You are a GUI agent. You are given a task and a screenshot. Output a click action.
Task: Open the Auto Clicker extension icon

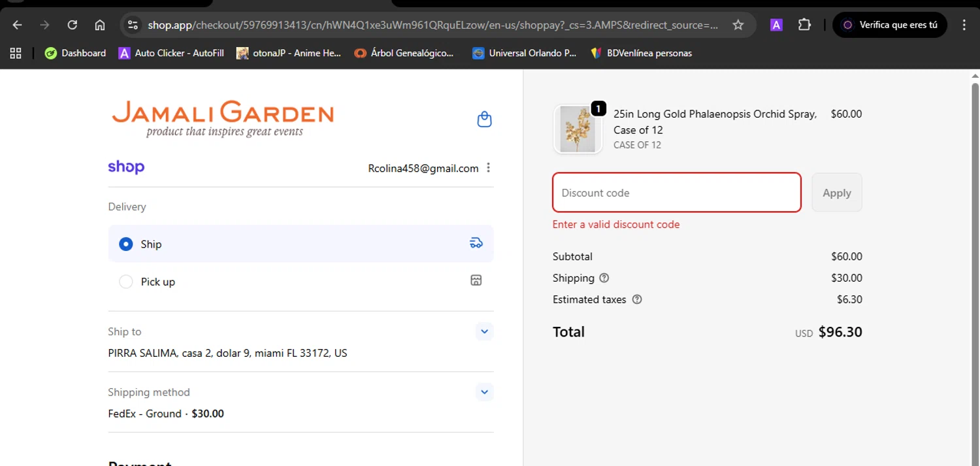(x=776, y=25)
